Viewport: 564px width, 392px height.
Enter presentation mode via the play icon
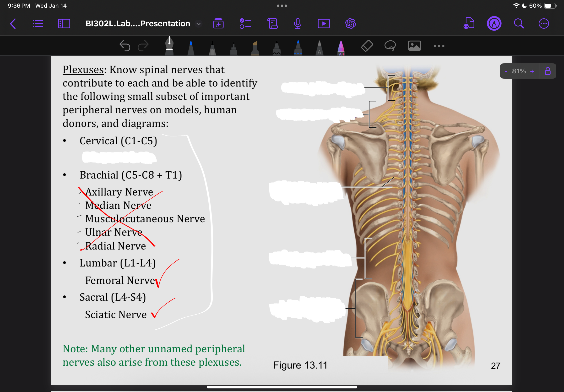click(324, 24)
